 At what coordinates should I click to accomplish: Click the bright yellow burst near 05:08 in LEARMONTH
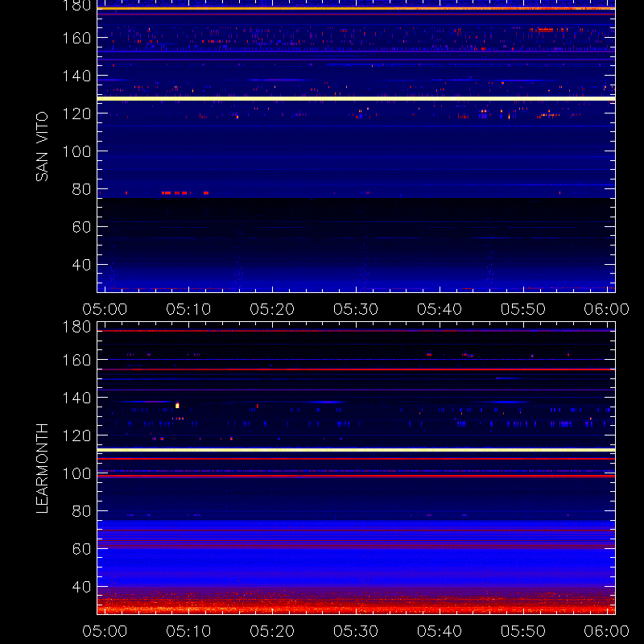[x=177, y=406]
